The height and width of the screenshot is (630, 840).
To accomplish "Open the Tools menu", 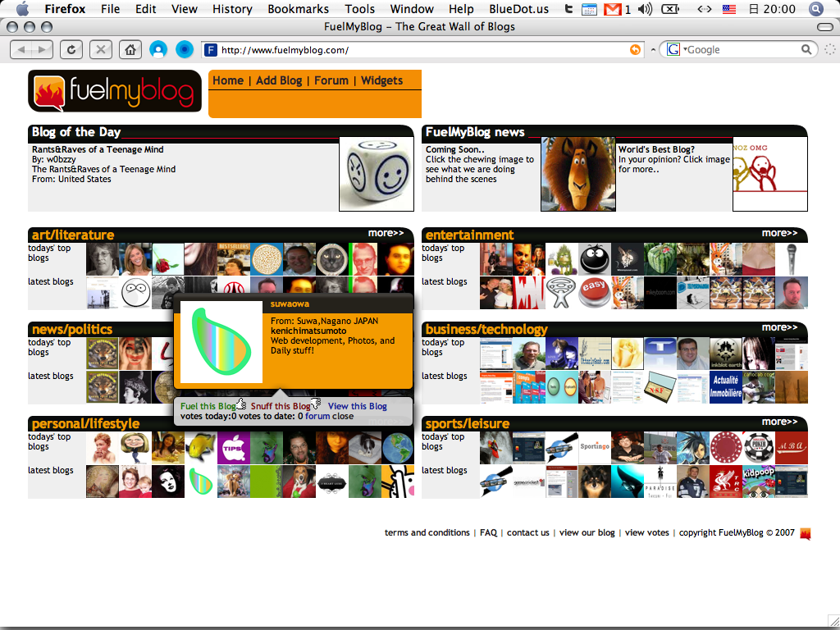I will click(x=359, y=9).
